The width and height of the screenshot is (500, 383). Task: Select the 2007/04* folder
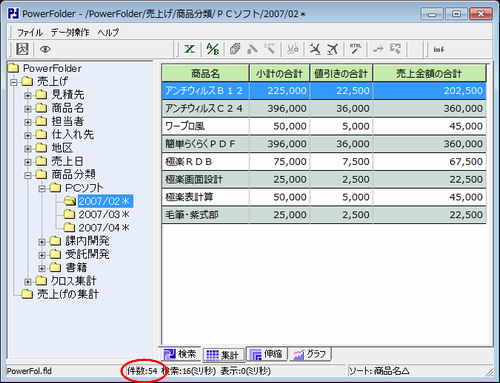104,228
